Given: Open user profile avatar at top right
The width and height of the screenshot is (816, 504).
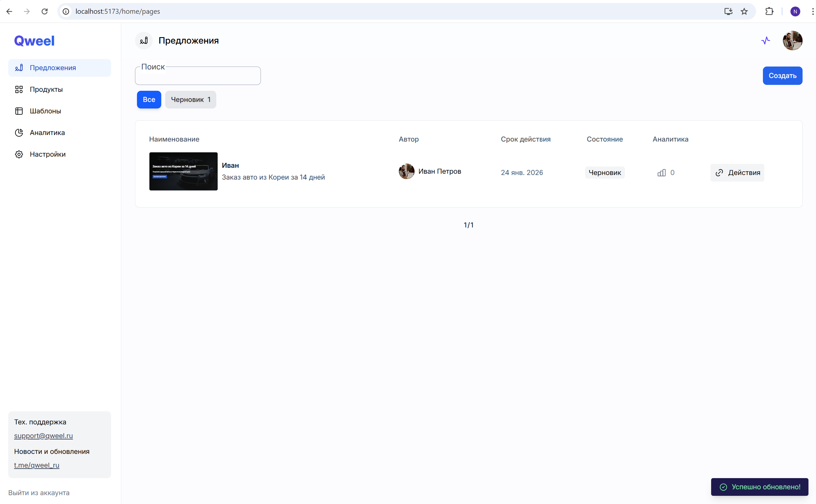Looking at the screenshot, I should coord(792,41).
